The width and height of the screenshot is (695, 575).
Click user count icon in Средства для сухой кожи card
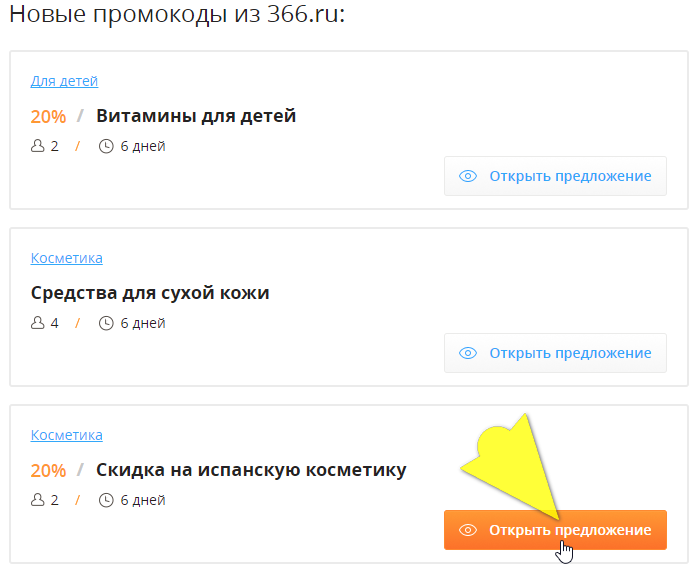point(38,322)
